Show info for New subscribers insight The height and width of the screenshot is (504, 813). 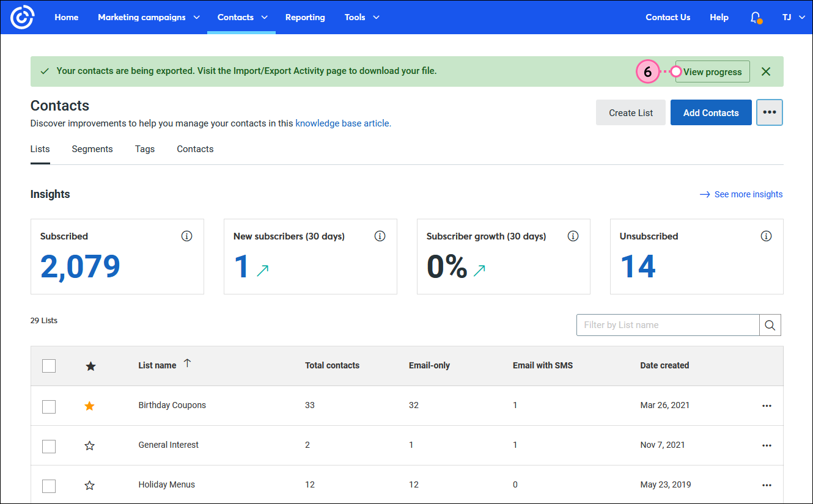(x=380, y=236)
